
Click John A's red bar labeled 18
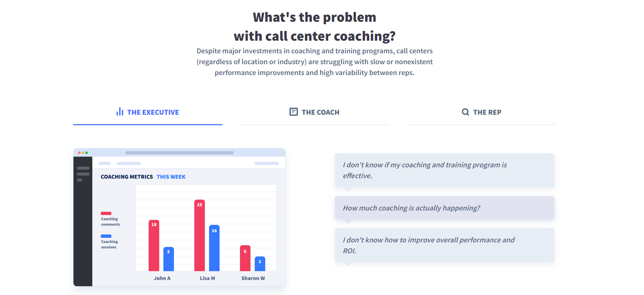click(x=154, y=246)
